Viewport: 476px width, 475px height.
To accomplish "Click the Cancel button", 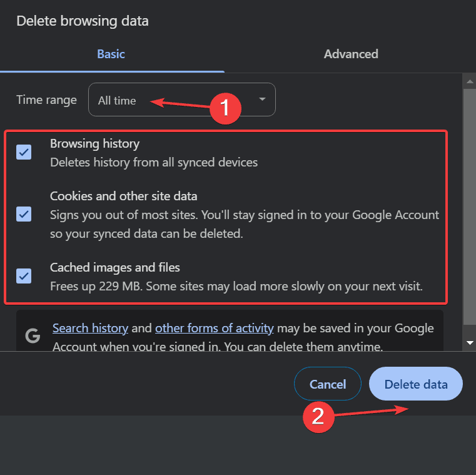I will (328, 384).
